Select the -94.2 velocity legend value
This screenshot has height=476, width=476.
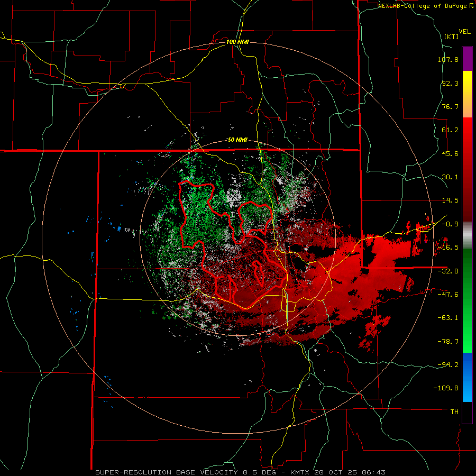(448, 365)
